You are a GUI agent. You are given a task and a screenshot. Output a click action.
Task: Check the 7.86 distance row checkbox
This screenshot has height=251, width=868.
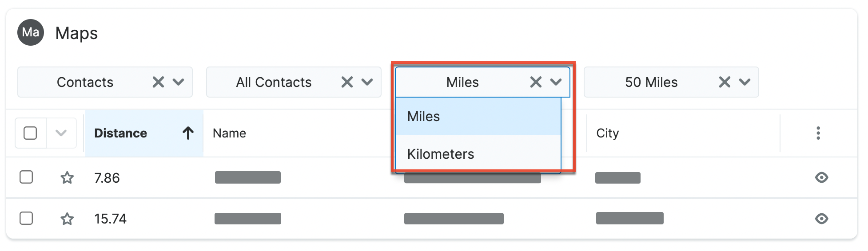tap(26, 177)
